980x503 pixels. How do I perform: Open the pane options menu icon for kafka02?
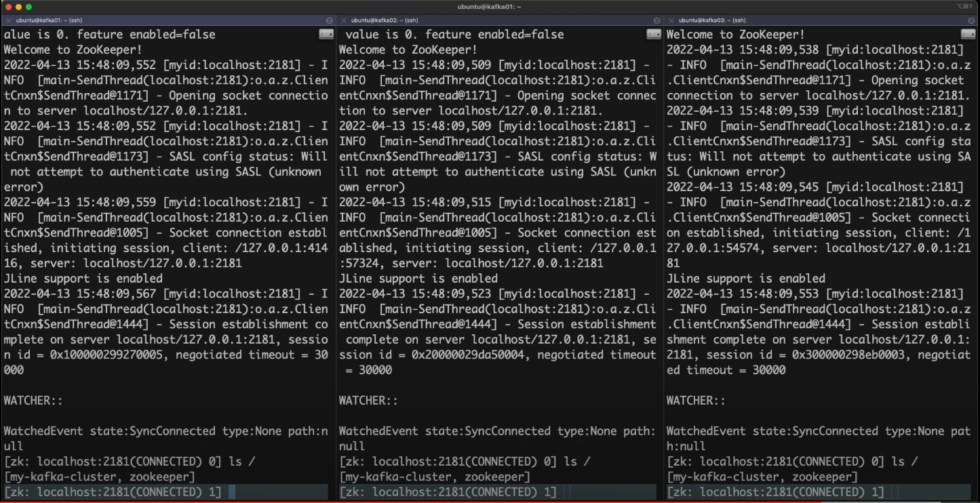click(656, 21)
